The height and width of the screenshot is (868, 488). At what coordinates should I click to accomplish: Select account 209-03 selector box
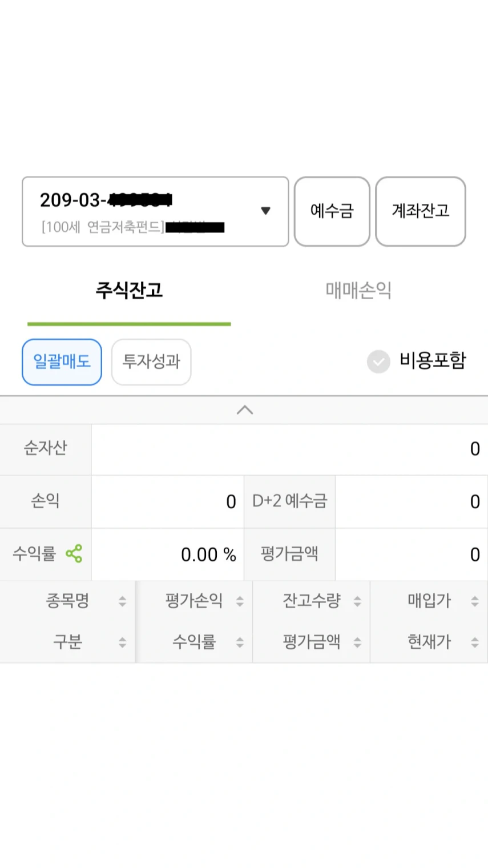[143, 211]
